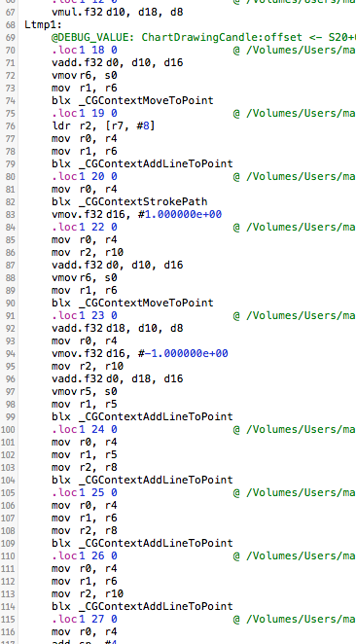Image resolution: width=356 pixels, height=644 pixels.
Task: Click the '.loc 1 18 0' directive
Action: point(85,51)
